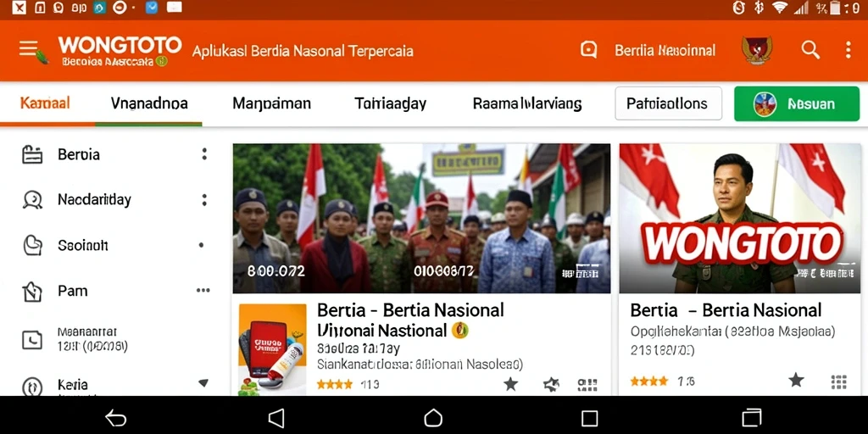This screenshot has height=434, width=868.
Task: Tap the Bluetooth status bar icon
Action: pos(759,8)
